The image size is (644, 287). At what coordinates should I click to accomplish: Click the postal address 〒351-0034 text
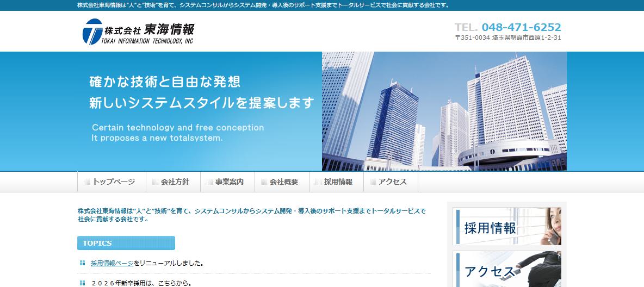[508, 38]
